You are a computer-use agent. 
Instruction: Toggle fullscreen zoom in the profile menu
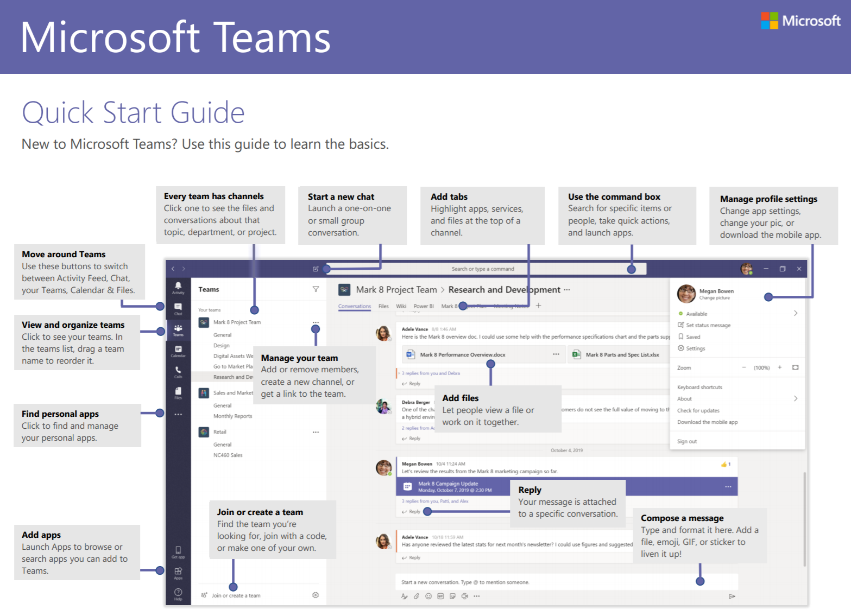795,367
